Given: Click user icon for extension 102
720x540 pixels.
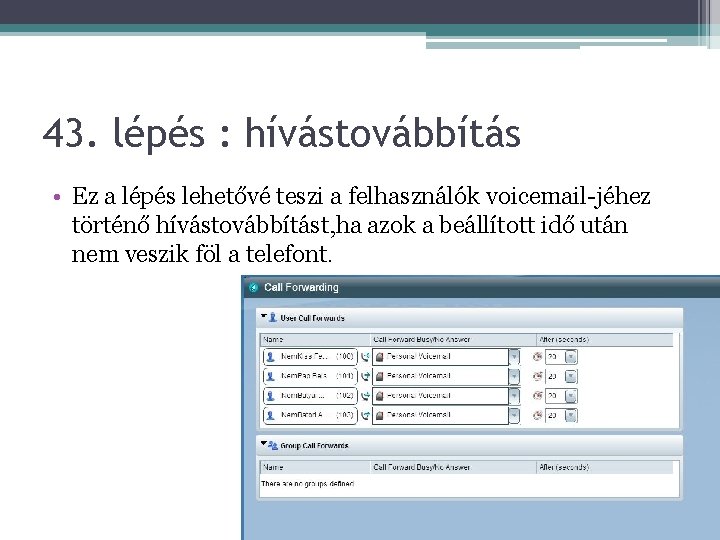Looking at the screenshot, I should pyautogui.click(x=270, y=395).
